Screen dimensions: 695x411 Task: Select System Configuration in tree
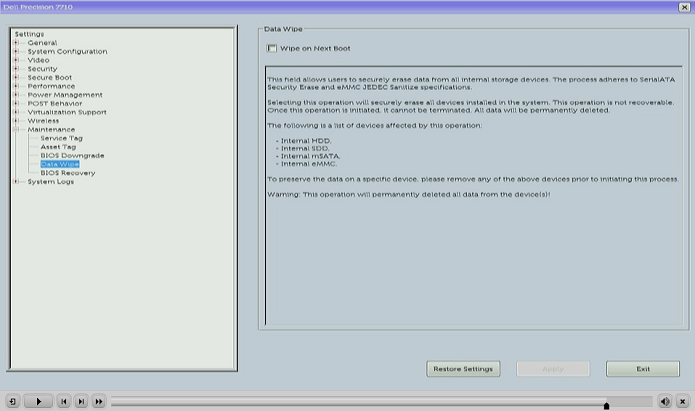(x=67, y=51)
